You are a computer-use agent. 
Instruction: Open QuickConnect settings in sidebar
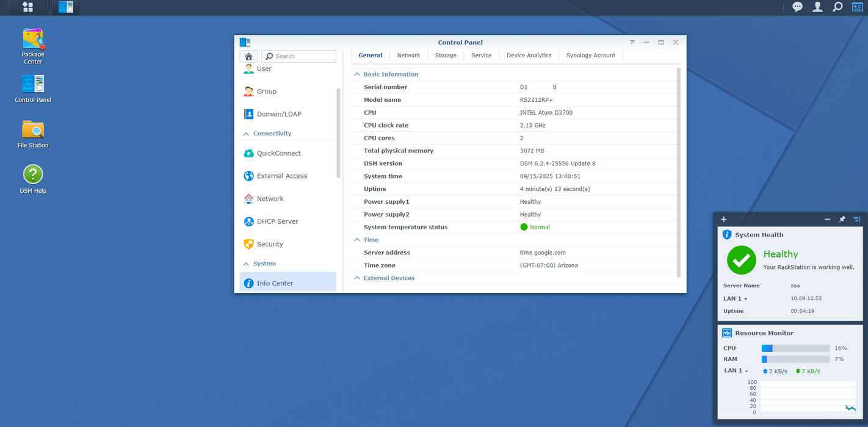278,154
